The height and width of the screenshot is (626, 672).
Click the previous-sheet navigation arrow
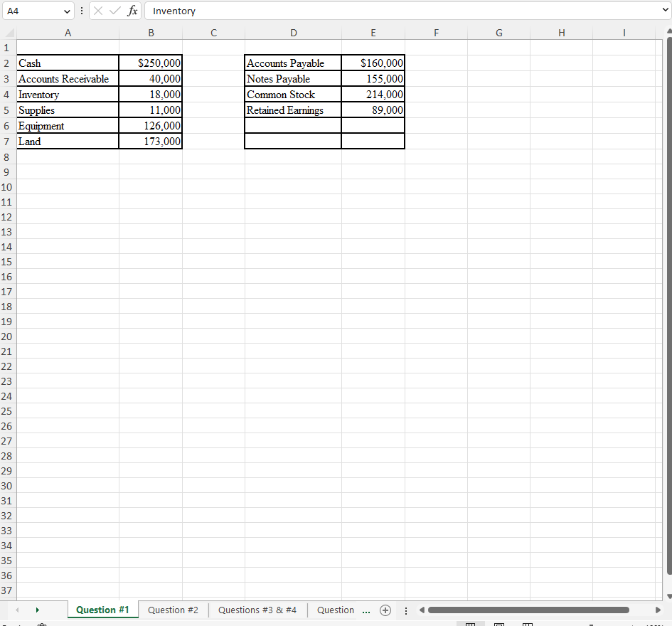17,610
